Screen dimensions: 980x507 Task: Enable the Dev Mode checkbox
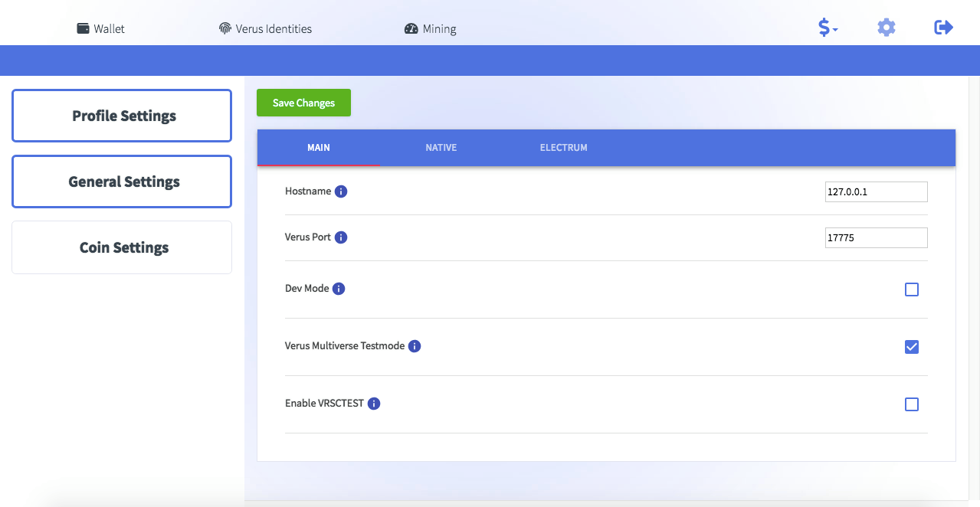tap(912, 289)
